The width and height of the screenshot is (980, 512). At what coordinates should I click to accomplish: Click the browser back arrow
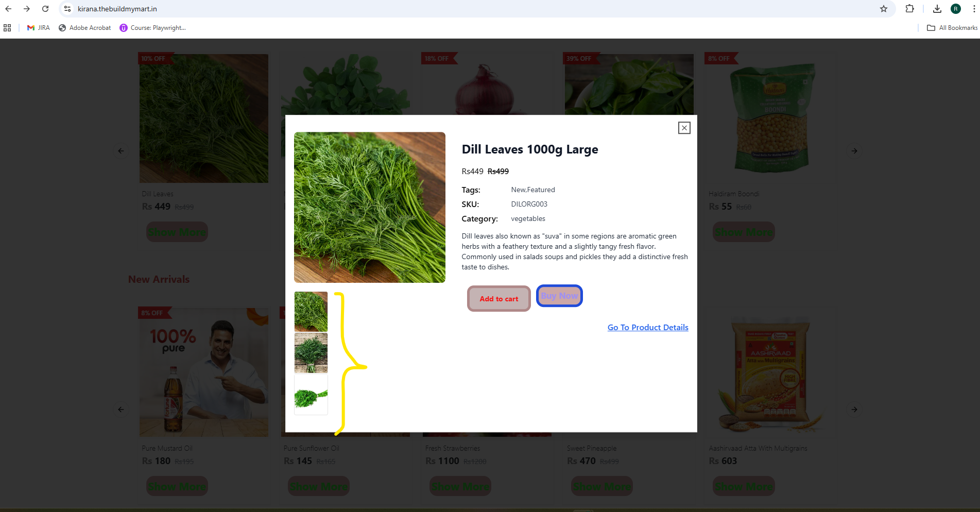coord(8,9)
